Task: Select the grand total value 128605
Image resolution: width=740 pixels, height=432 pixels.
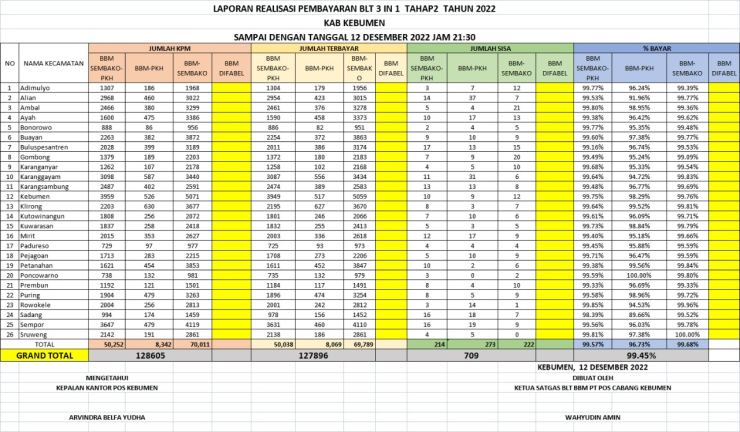Action: (150, 356)
